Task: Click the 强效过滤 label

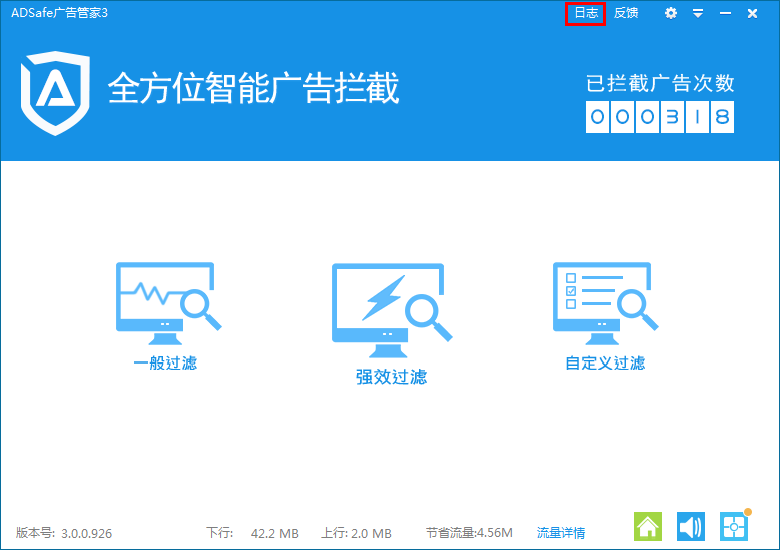Action: pyautogui.click(x=391, y=377)
